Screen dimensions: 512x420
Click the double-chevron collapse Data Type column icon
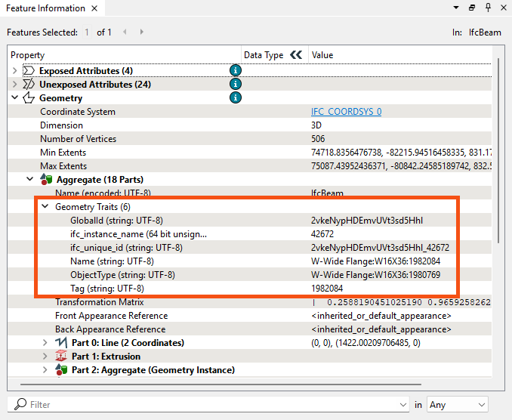tap(296, 55)
